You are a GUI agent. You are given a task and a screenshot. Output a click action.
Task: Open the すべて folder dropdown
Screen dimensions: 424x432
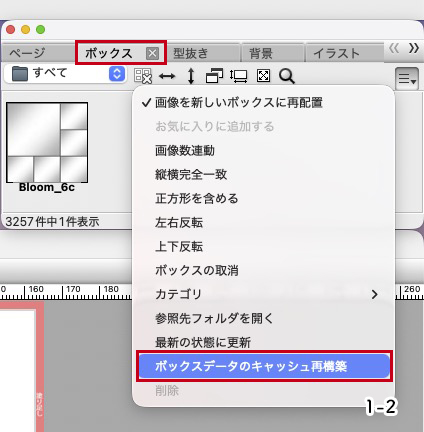[x=65, y=74]
